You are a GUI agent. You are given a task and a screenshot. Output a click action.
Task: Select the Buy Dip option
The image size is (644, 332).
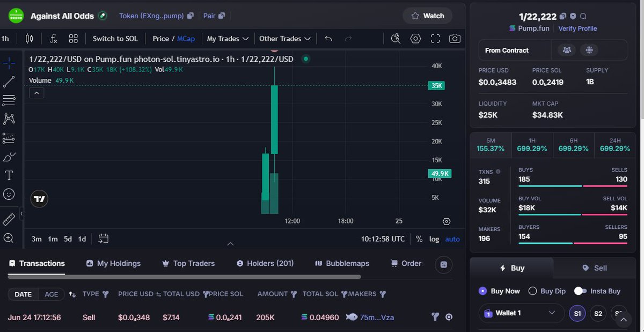coord(547,291)
